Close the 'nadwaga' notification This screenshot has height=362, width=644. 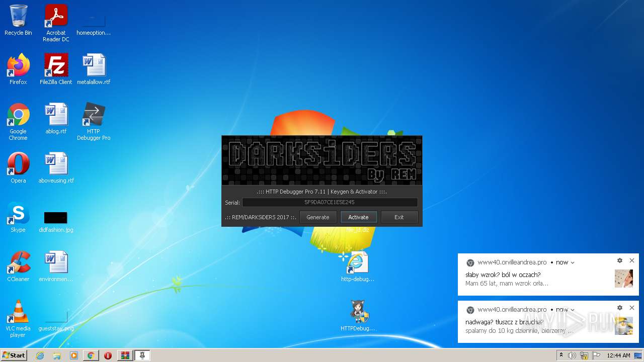coord(632,308)
